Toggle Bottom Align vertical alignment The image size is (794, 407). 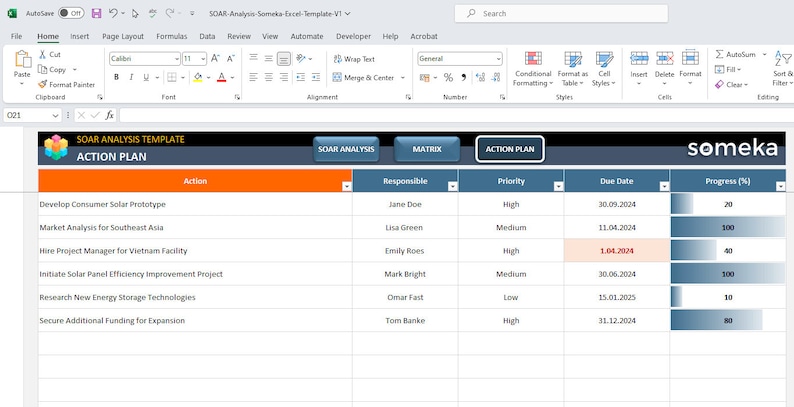click(284, 59)
